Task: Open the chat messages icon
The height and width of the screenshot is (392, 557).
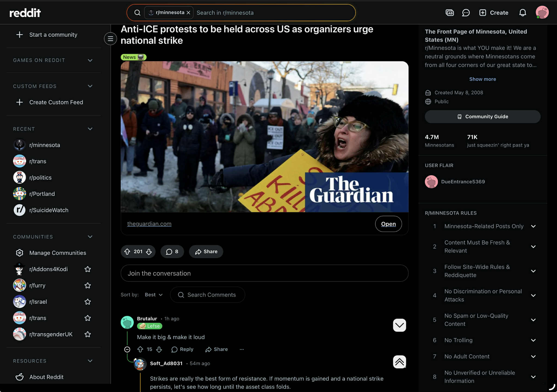Action: [x=466, y=13]
